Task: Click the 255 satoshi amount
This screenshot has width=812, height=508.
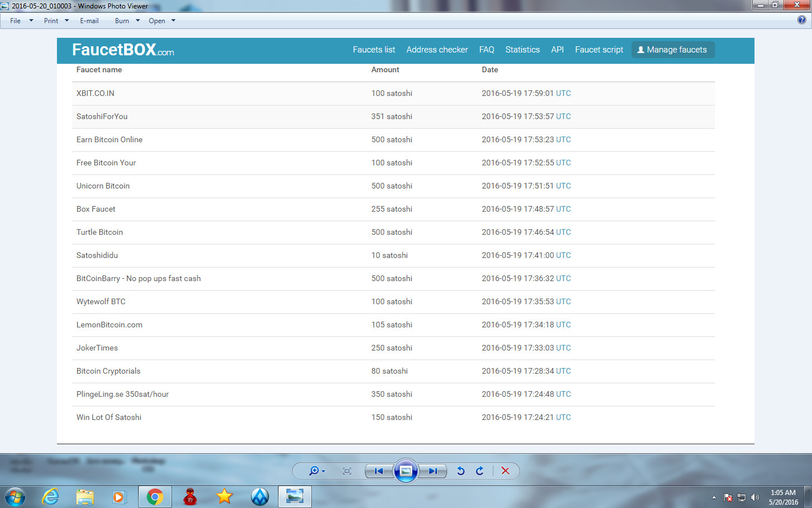Action: [392, 209]
